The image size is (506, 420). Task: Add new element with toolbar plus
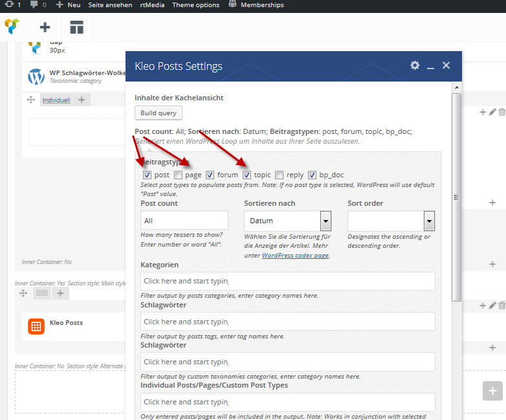pos(45,27)
